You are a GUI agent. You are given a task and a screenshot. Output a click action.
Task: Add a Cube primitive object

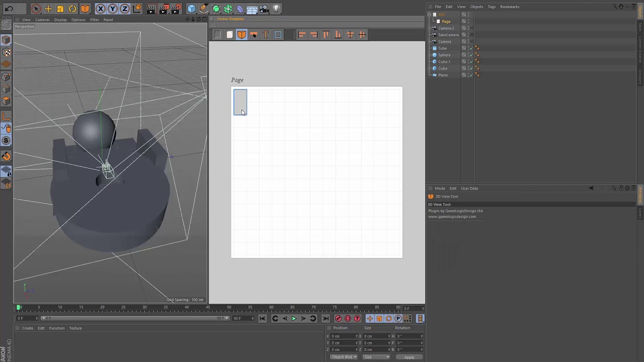[x=192, y=9]
